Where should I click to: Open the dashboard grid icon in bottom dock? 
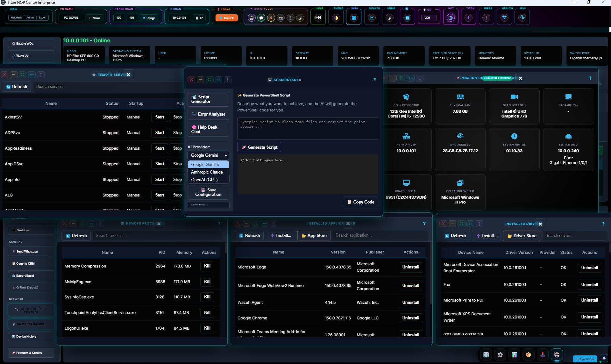tap(486, 355)
